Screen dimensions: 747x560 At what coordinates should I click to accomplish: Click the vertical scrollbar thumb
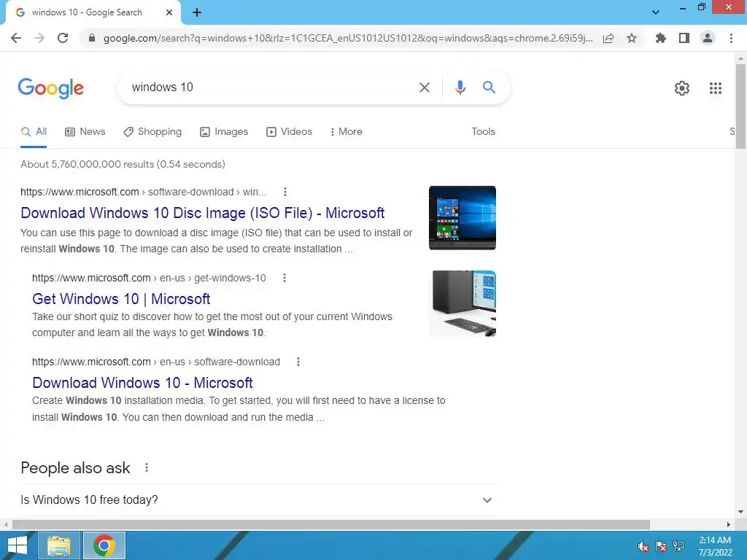[x=740, y=106]
